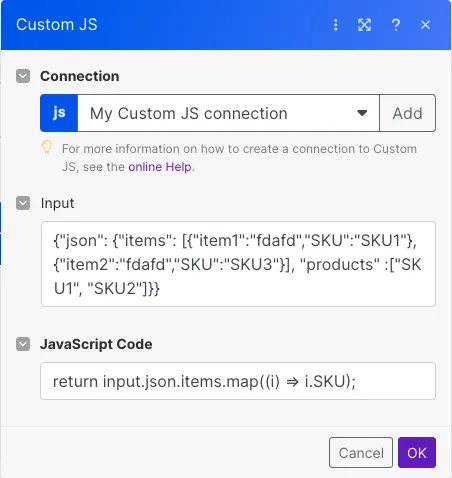Screen dimensions: 452x478
Task: Collapse the Connection section toggle
Action: 23,76
